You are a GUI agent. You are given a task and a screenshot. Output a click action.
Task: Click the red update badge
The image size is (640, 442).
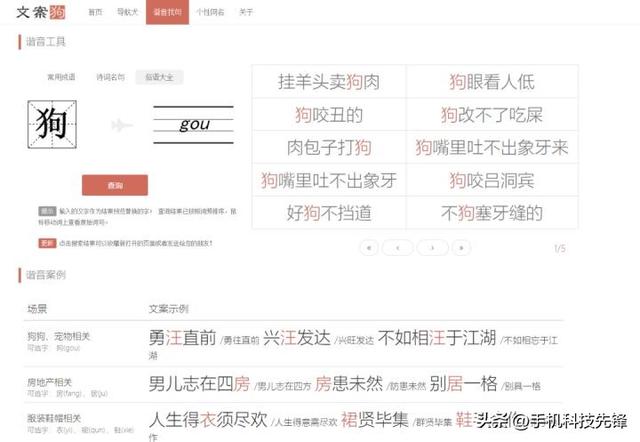pos(47,243)
